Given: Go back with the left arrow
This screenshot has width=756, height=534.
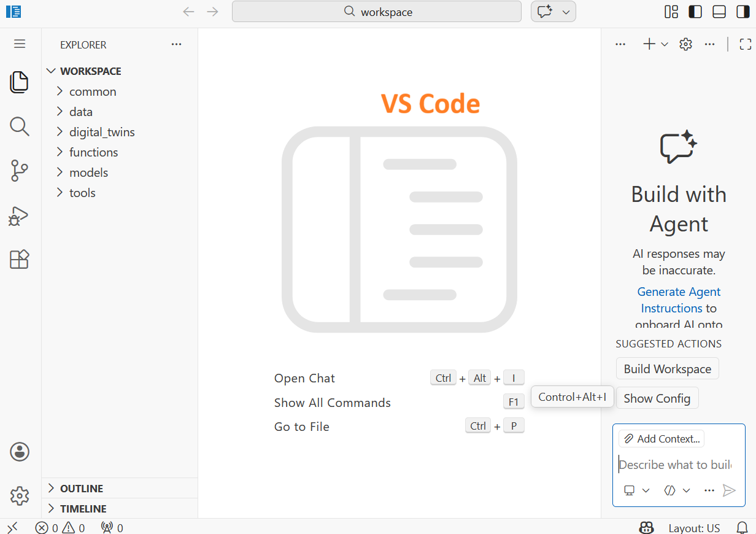Looking at the screenshot, I should tap(189, 12).
